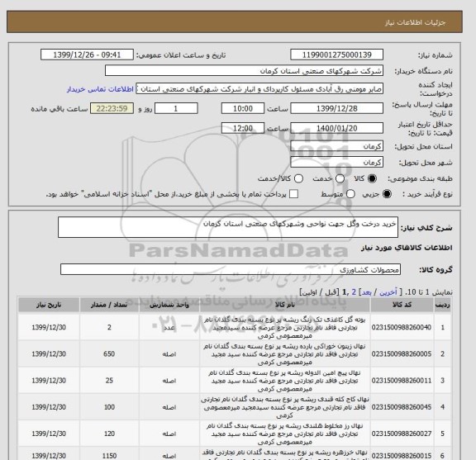Toggle the Islamic treasury payment checkbox
Image resolution: width=476 pixels, height=460 pixels.
[293, 194]
